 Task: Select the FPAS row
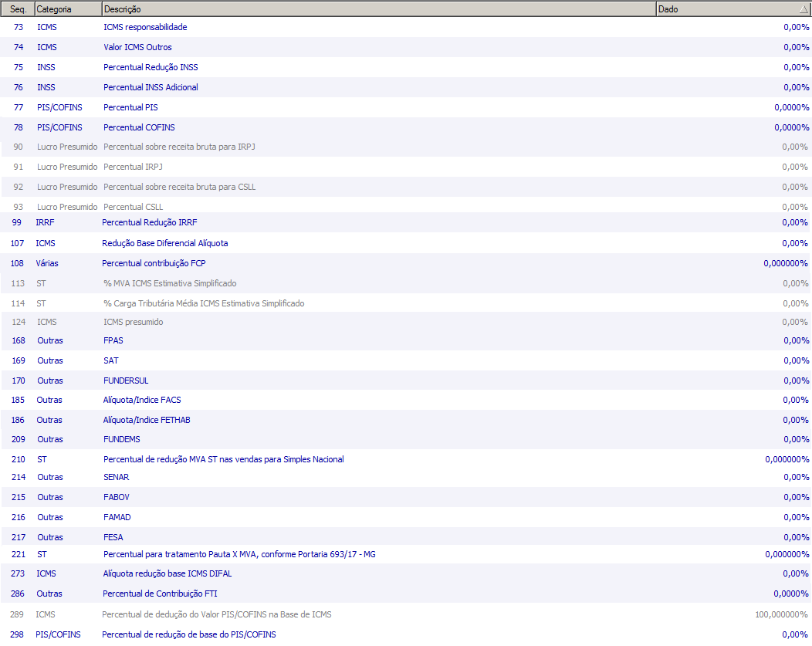tap(406, 340)
